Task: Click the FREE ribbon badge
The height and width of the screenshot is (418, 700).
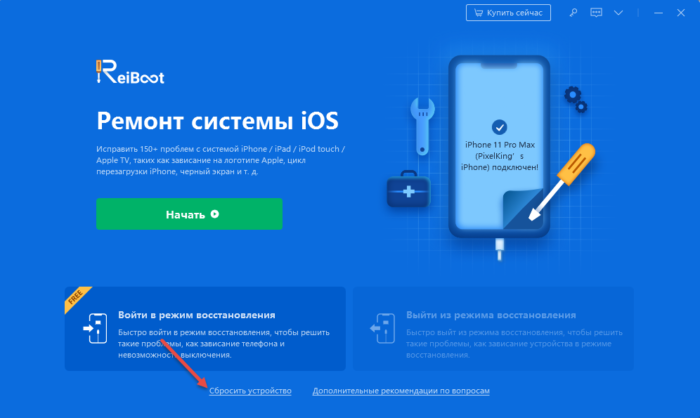Action: click(x=77, y=298)
